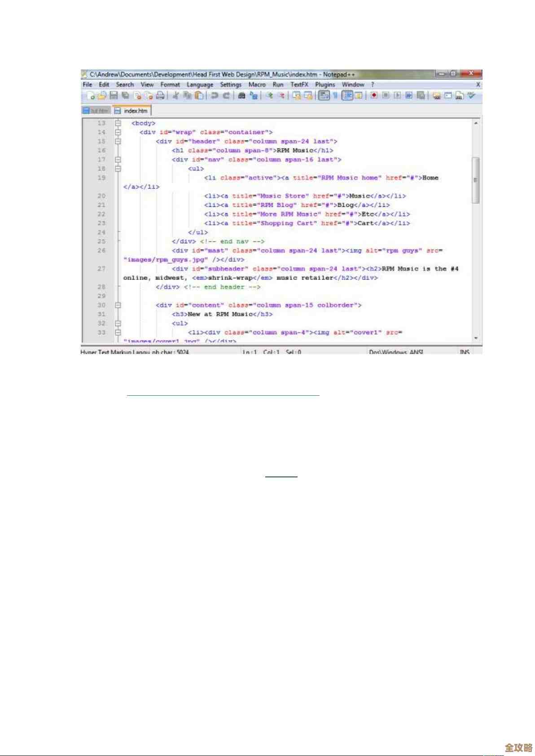Paste using the clipboard icon
The width and height of the screenshot is (535, 756).
199,96
